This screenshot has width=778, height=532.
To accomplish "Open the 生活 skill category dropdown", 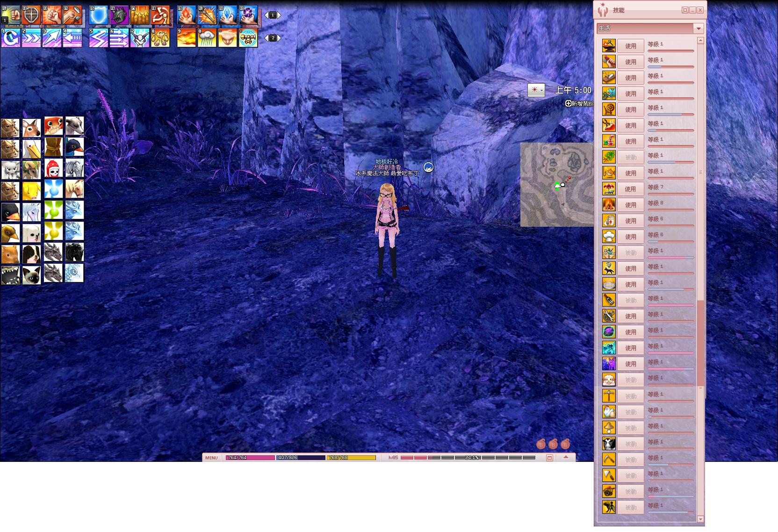I will pyautogui.click(x=699, y=29).
